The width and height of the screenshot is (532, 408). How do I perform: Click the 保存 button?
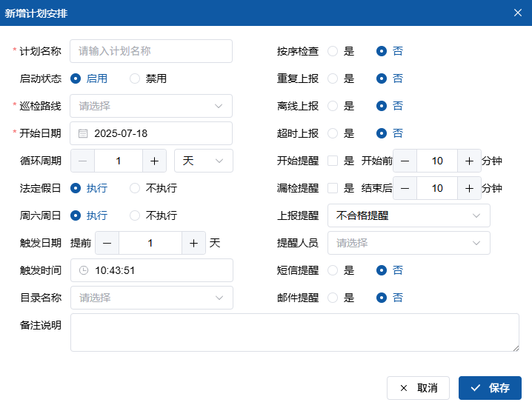click(490, 388)
